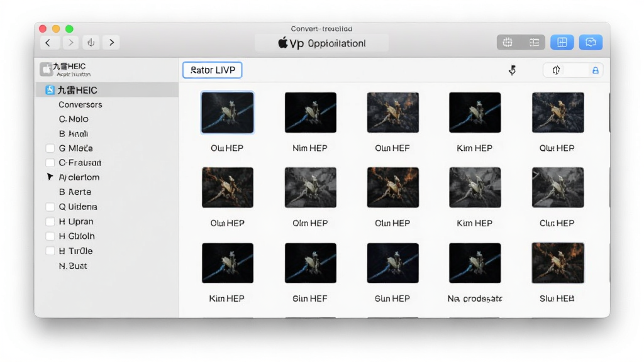Select the Nim HEP thumbnail

click(311, 112)
